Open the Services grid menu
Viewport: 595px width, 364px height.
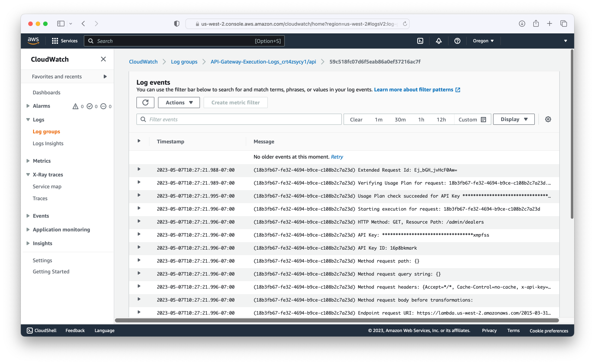coord(65,41)
